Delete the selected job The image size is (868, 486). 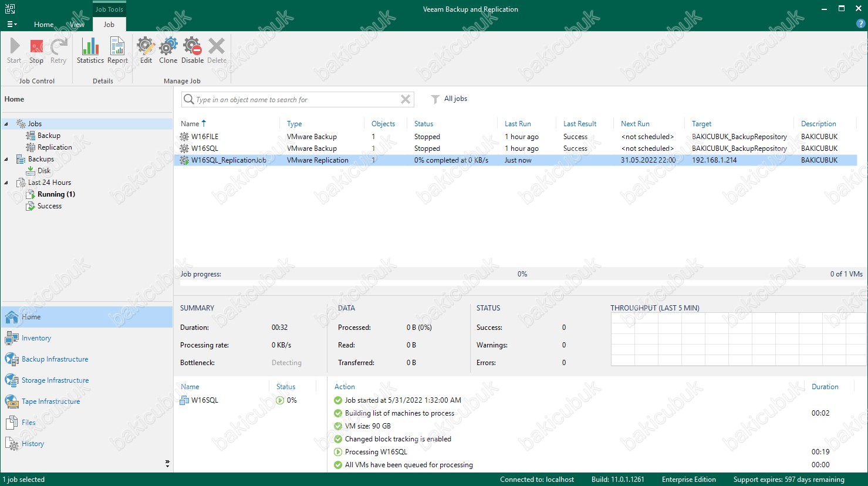pos(217,50)
